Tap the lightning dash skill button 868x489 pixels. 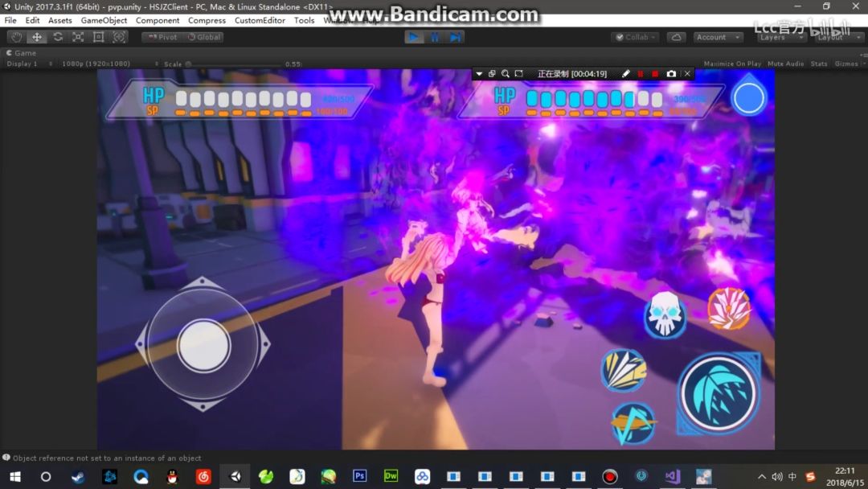[633, 424]
